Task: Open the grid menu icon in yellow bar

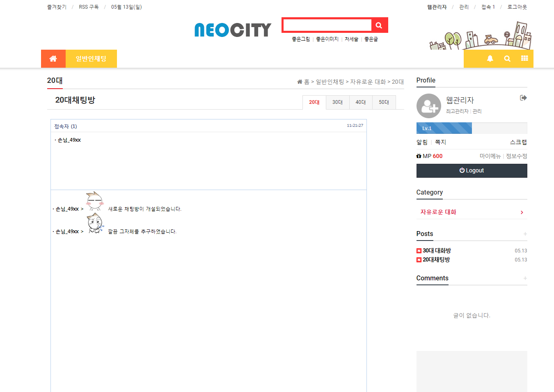Action: tap(524, 58)
